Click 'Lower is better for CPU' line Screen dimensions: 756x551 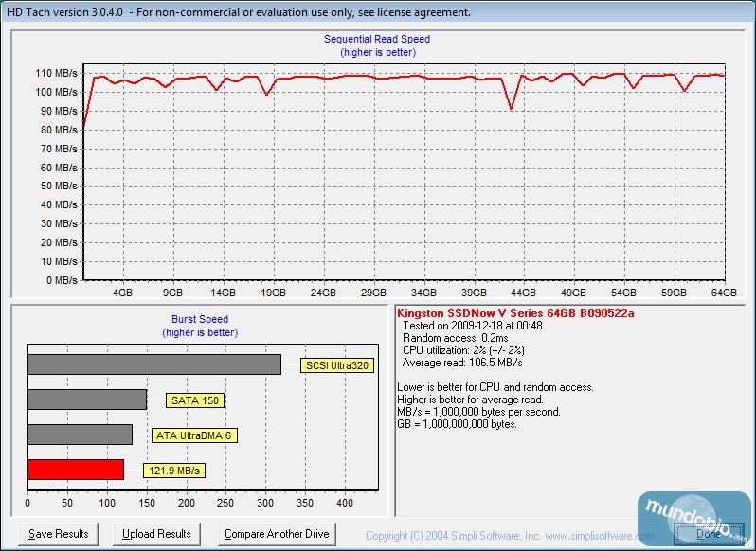[x=495, y=387]
